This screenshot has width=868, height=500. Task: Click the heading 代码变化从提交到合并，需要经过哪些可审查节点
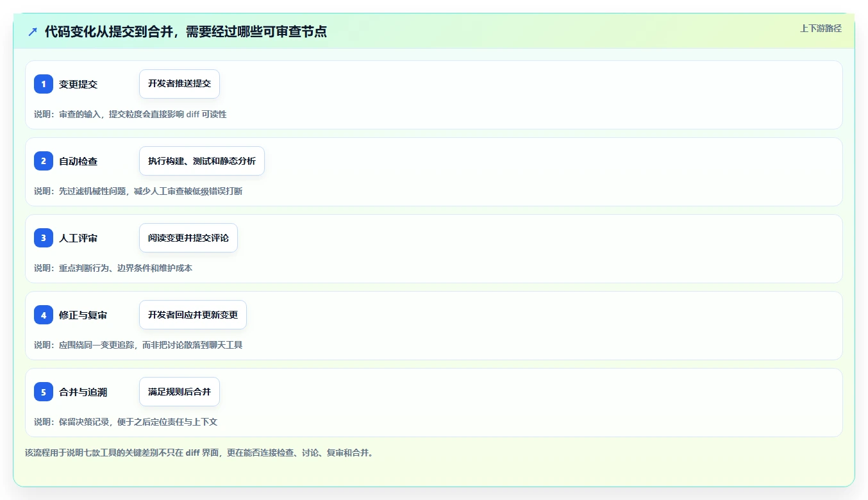coord(186,31)
